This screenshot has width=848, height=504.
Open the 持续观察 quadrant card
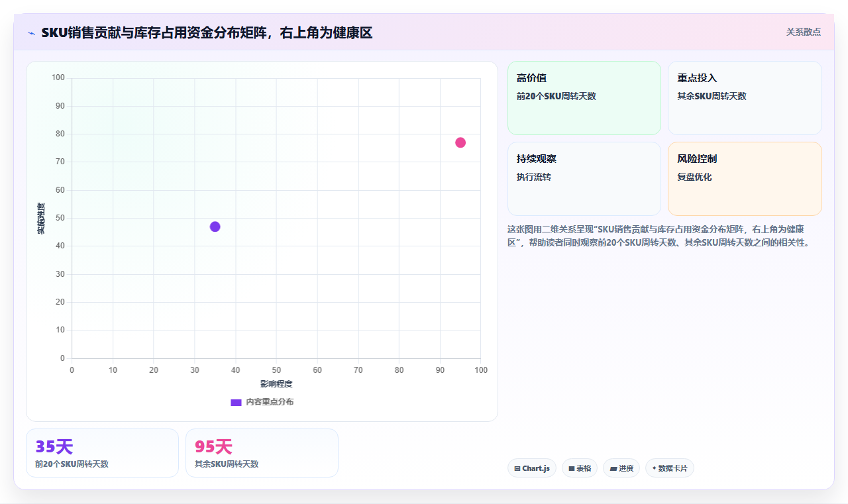(x=584, y=179)
